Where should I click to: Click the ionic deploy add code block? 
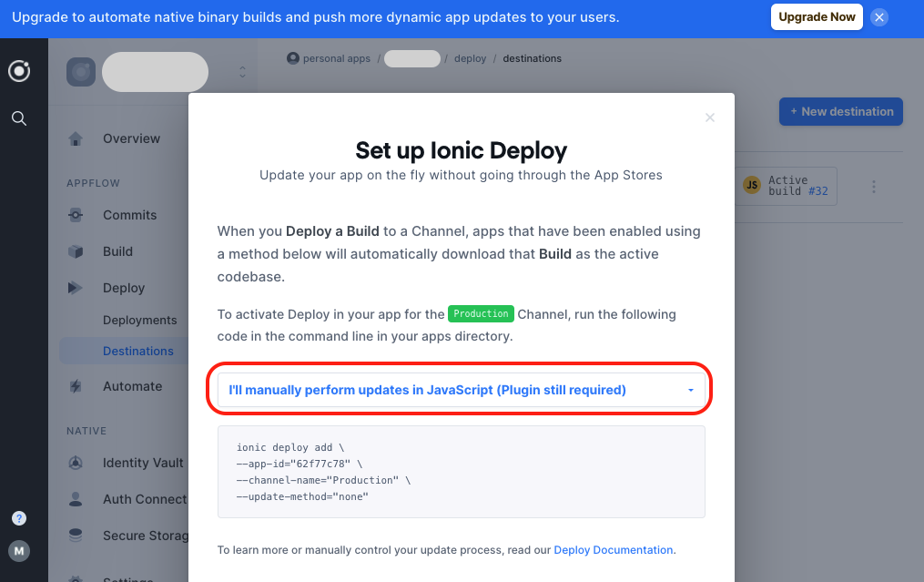point(461,472)
